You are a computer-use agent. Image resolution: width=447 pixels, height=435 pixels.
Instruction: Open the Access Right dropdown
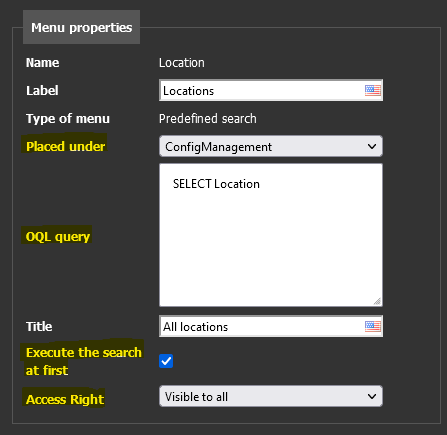click(x=271, y=396)
